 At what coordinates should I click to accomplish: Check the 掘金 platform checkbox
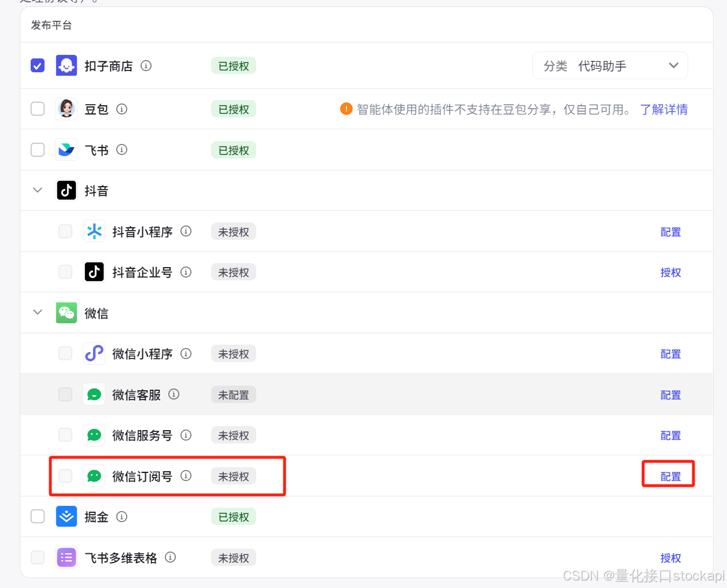(38, 516)
